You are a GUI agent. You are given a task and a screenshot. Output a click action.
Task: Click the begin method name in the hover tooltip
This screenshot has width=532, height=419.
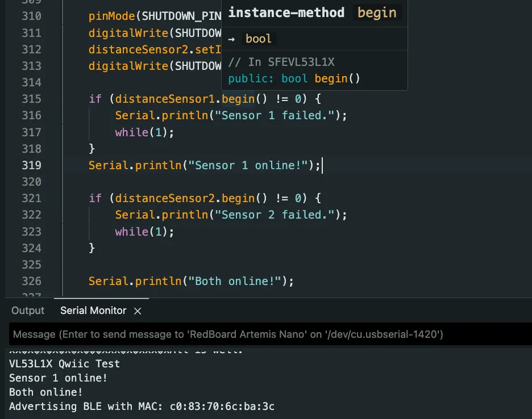tap(377, 12)
